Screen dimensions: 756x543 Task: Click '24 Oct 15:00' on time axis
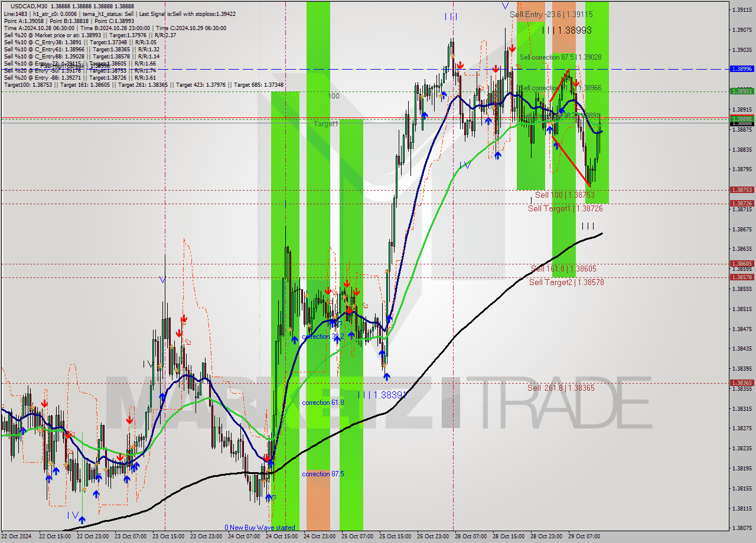[x=282, y=537]
